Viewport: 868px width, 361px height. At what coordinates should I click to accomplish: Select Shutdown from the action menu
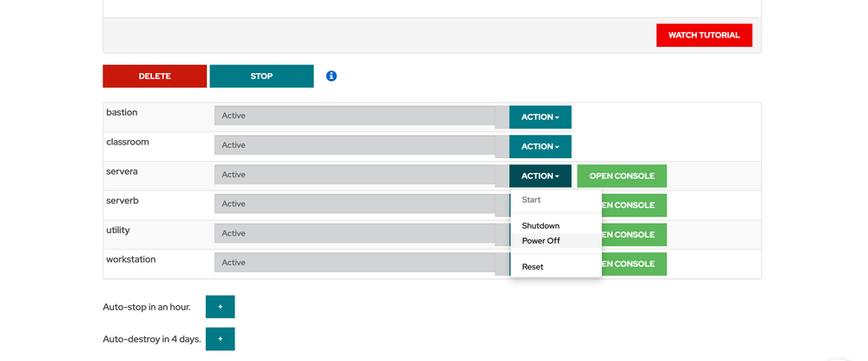point(540,226)
